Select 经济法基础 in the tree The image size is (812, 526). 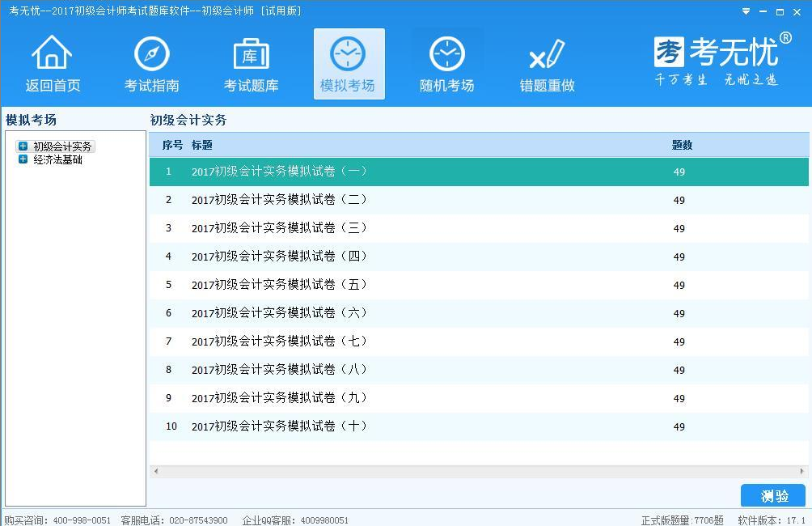(x=57, y=159)
